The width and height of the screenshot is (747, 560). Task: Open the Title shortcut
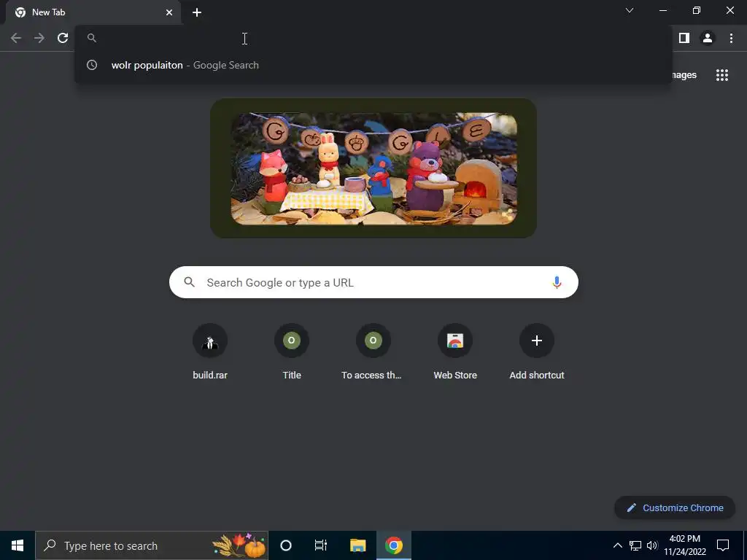292,352
